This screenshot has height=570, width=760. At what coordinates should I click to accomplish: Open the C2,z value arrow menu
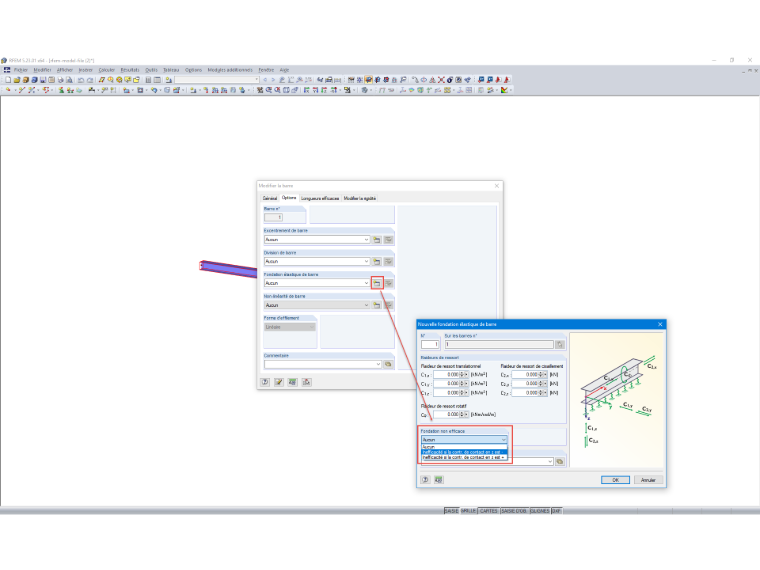pos(546,393)
